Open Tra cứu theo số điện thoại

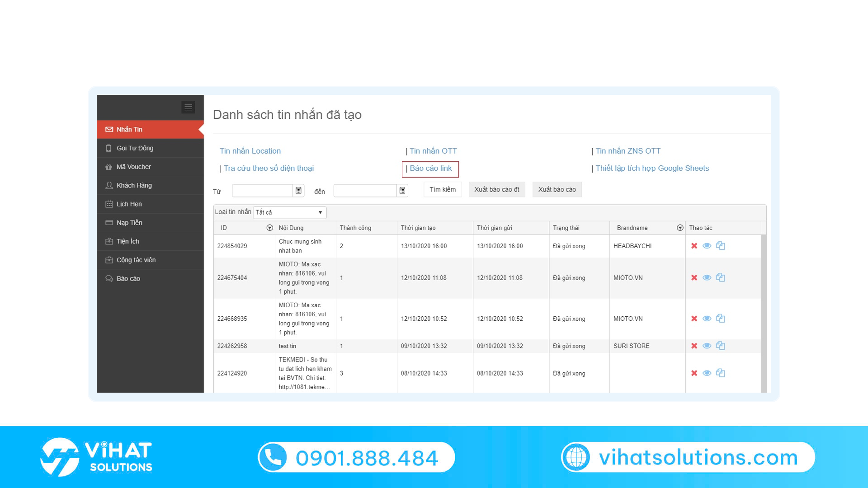click(x=269, y=168)
